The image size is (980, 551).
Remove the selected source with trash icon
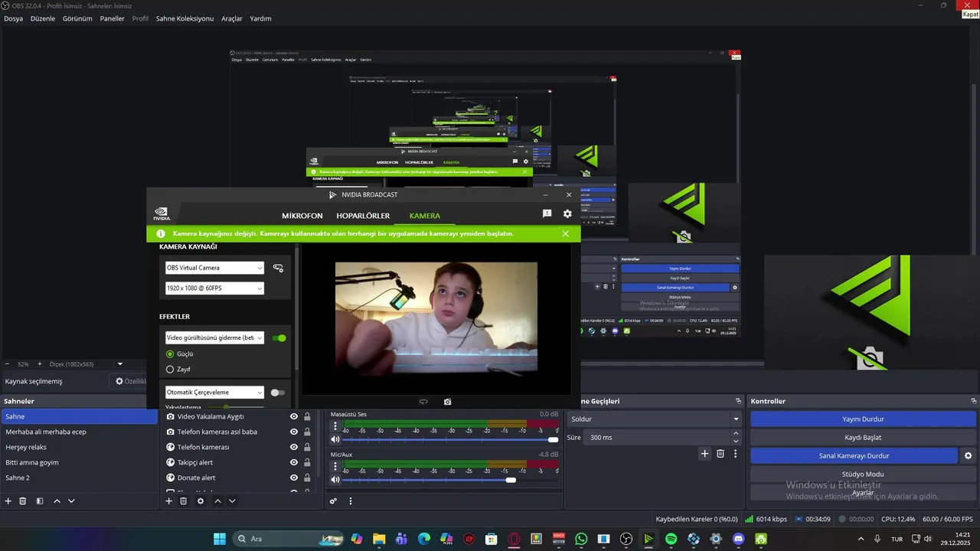click(x=184, y=501)
